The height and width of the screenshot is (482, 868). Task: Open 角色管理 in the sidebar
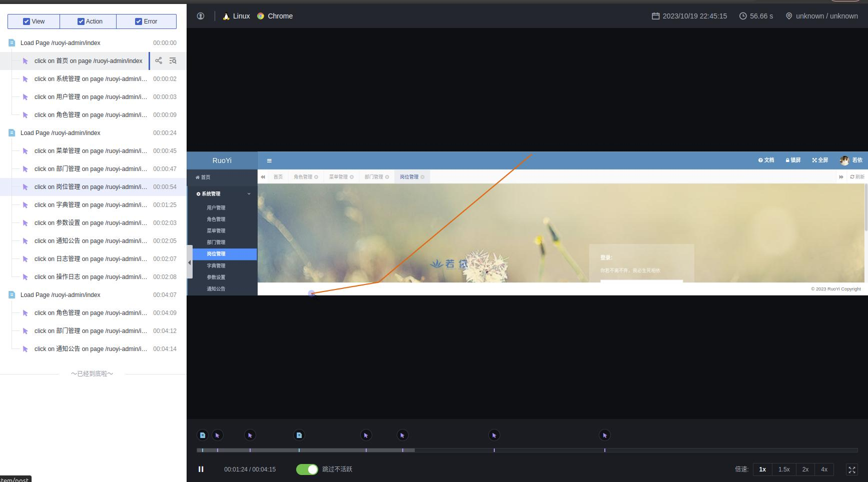coord(216,219)
